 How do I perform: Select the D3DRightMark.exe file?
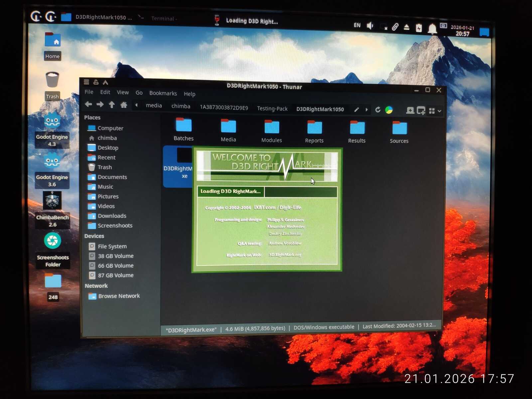point(178,166)
